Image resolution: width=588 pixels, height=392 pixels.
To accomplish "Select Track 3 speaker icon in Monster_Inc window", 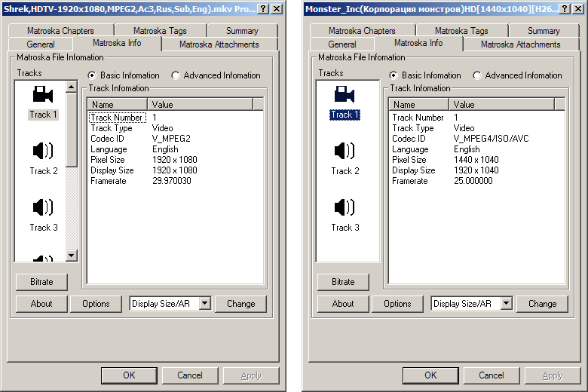I will click(345, 207).
